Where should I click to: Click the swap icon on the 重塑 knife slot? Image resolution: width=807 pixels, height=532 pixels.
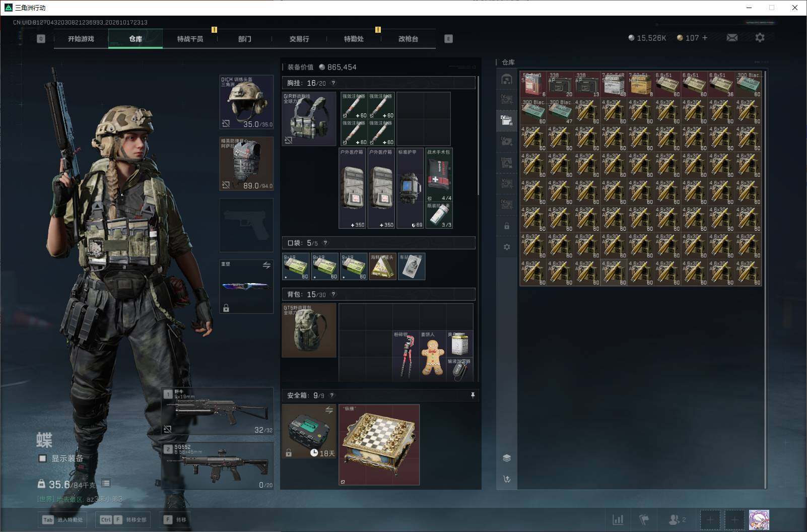click(x=266, y=265)
